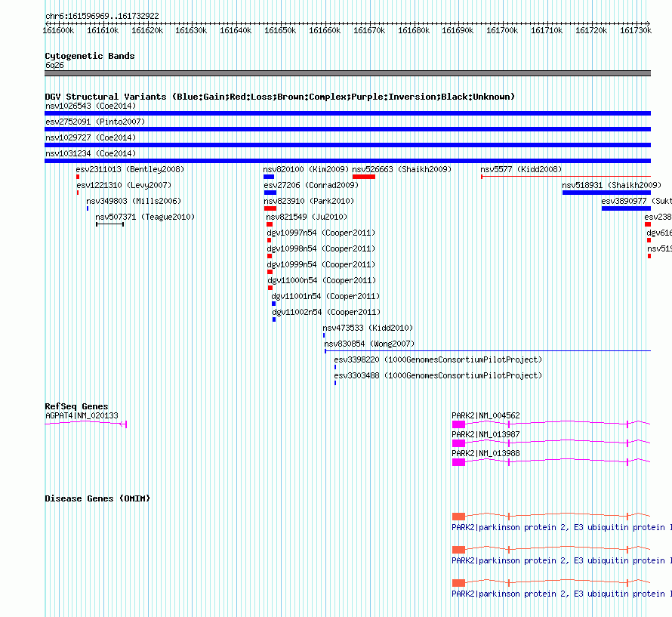Click dgv11001n54 (Cooper2011) label
Screen dimensions: 672x617
[325, 296]
